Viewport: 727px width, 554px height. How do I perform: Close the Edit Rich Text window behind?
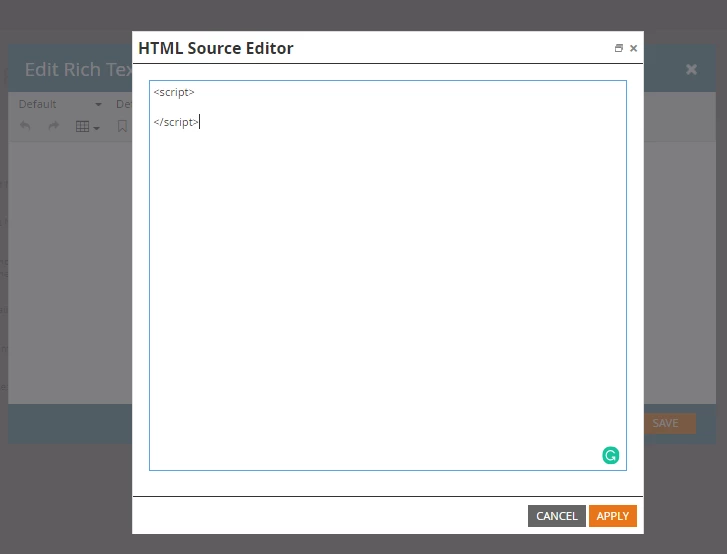(691, 70)
